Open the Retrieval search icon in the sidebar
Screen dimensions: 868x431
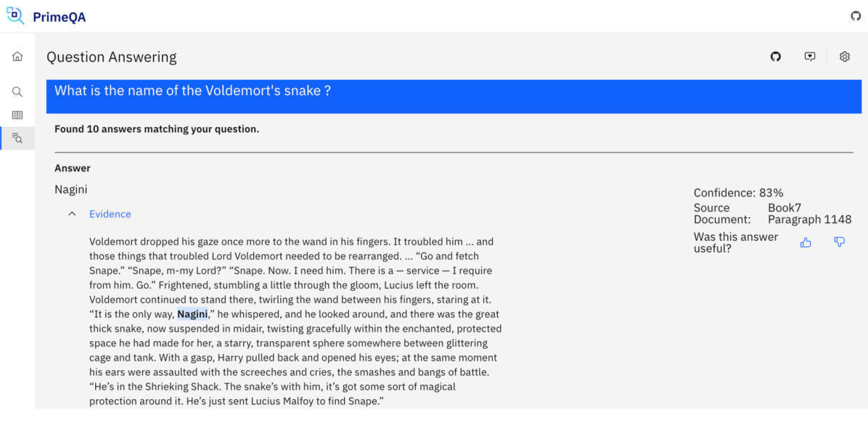coord(17,92)
